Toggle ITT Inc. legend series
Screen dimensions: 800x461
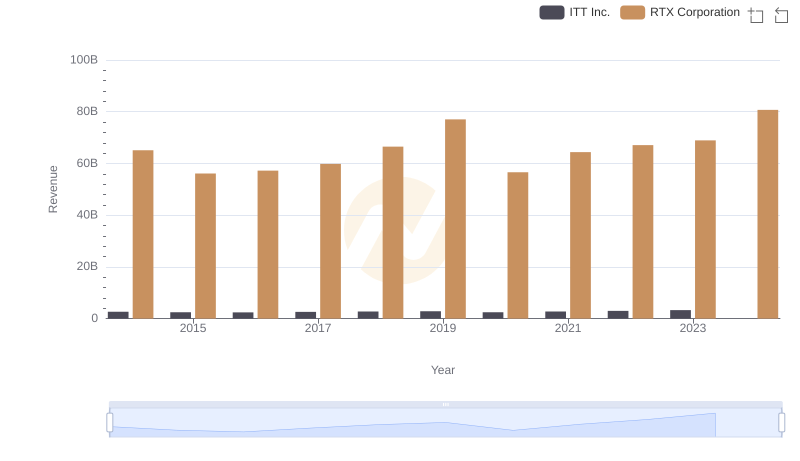[574, 12]
